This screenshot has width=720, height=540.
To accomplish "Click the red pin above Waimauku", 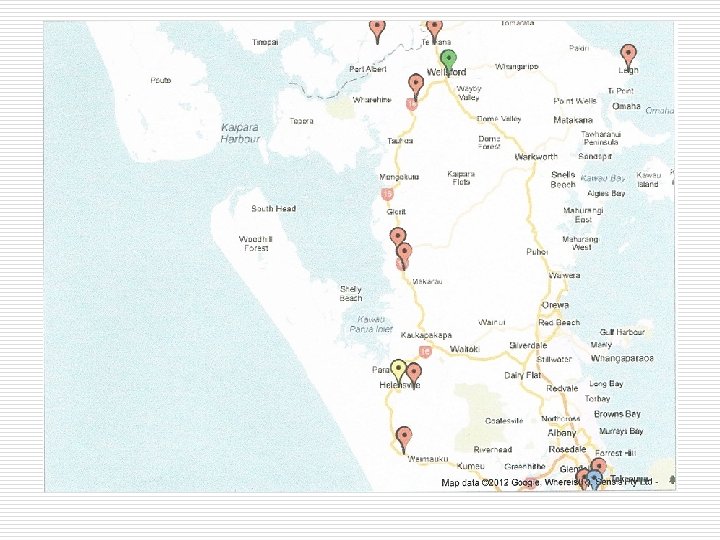I will coord(404,439).
